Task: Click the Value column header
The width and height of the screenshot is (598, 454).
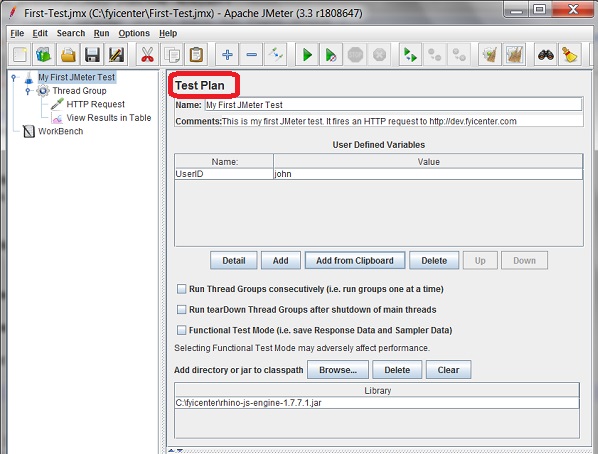Action: 428,162
